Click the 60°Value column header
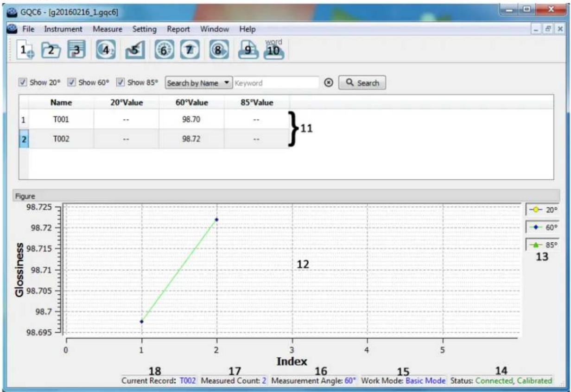 191,102
